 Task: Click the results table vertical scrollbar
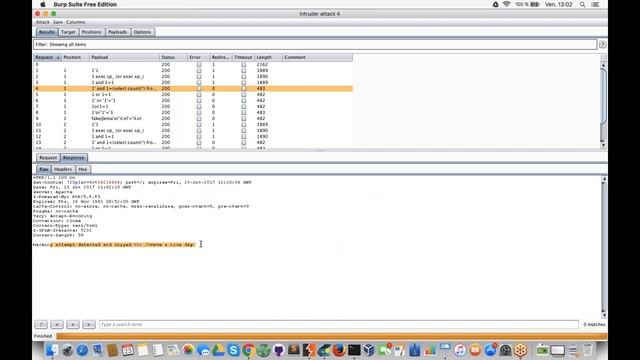[x=603, y=104]
